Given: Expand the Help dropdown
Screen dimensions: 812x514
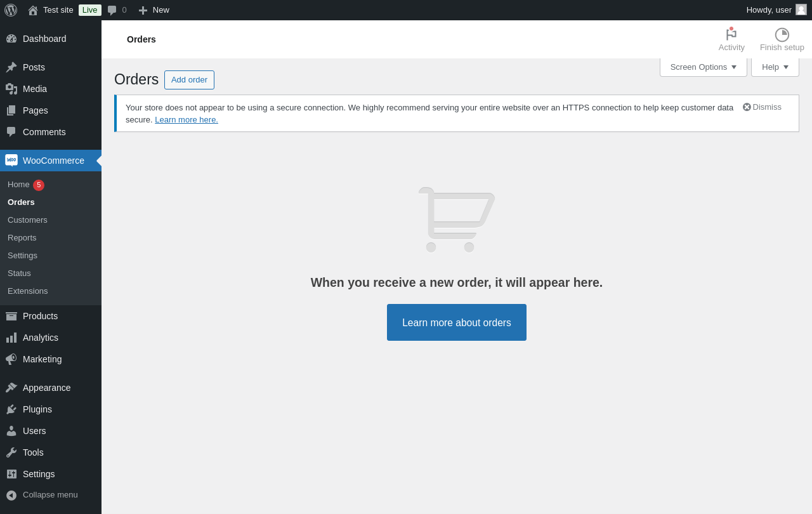Looking at the screenshot, I should click(775, 67).
